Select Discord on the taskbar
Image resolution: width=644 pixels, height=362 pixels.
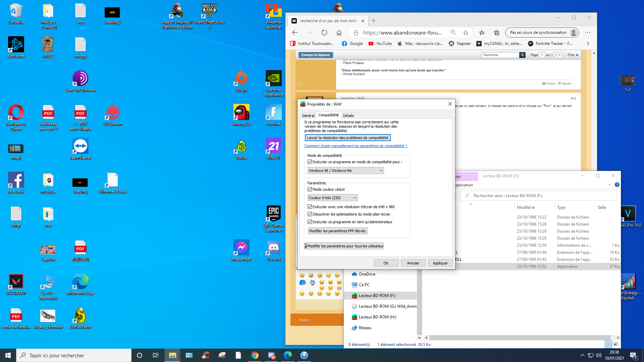pos(271,355)
